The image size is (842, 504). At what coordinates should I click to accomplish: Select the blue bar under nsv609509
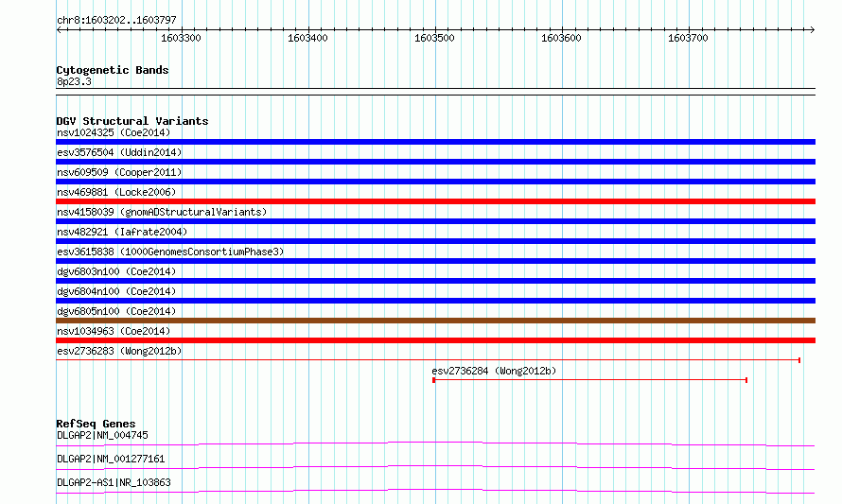[435, 182]
